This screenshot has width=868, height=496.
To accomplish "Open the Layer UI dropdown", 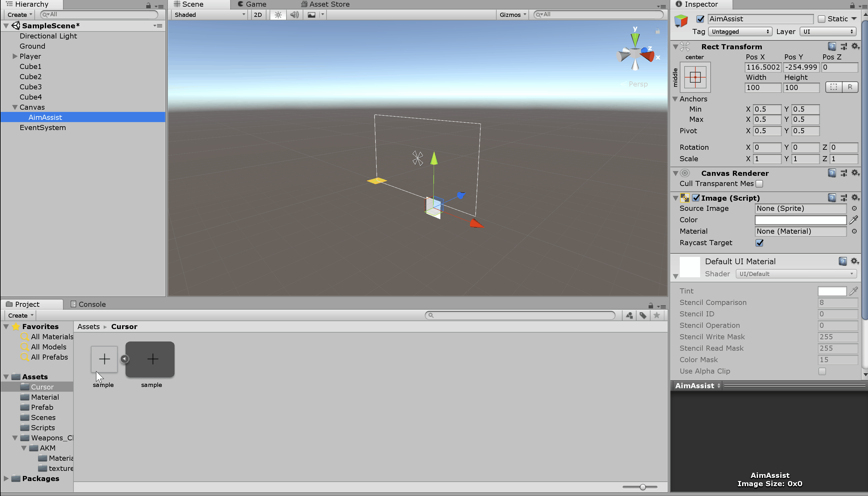I will coord(828,32).
